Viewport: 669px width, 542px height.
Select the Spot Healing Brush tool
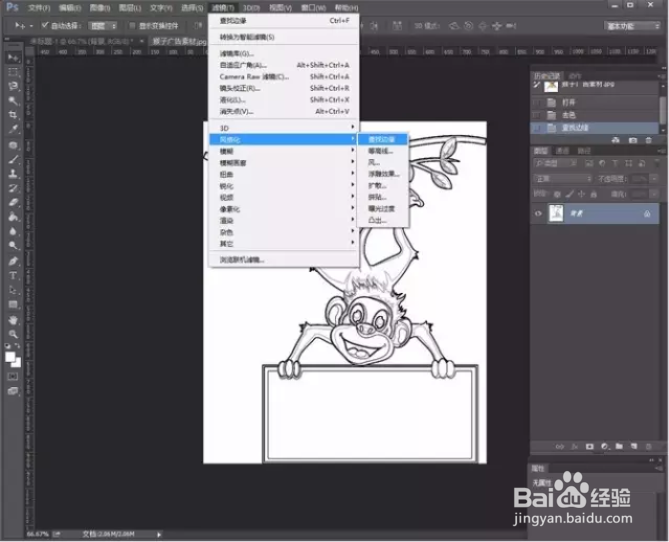pos(13,145)
